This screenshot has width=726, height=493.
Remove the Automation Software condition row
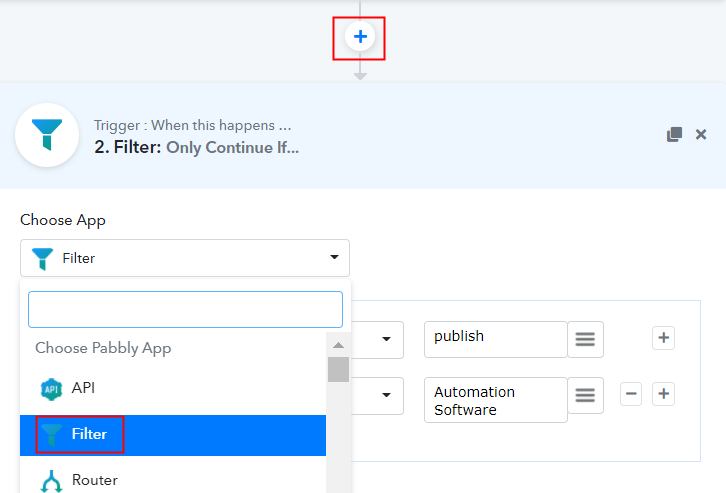click(631, 394)
